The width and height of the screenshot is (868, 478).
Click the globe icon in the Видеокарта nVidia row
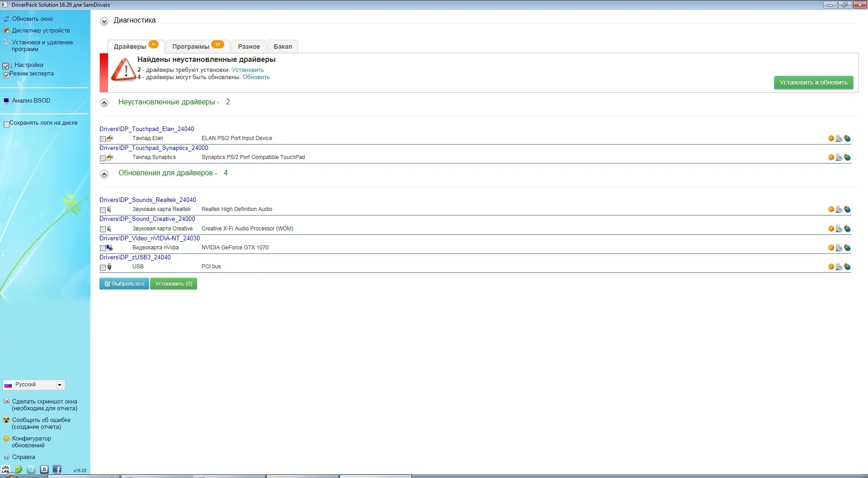847,248
